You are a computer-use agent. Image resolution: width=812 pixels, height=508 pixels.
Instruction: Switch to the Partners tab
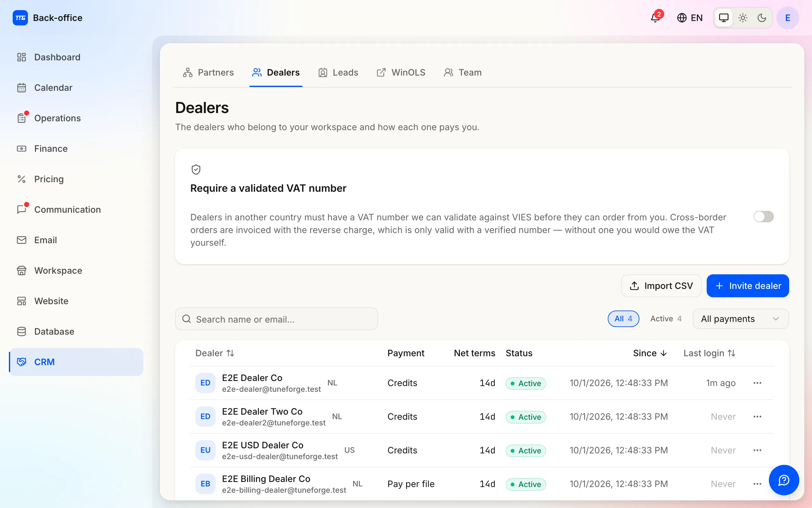point(208,72)
